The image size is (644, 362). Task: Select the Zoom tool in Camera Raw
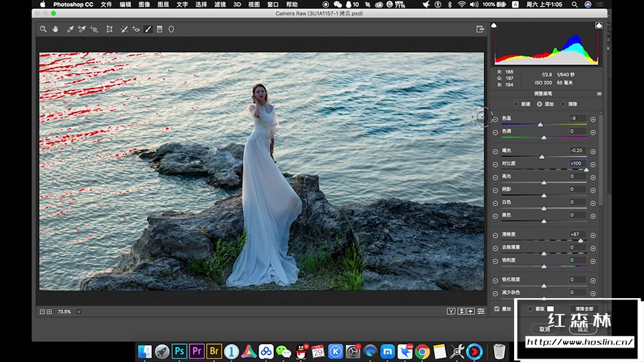point(43,30)
